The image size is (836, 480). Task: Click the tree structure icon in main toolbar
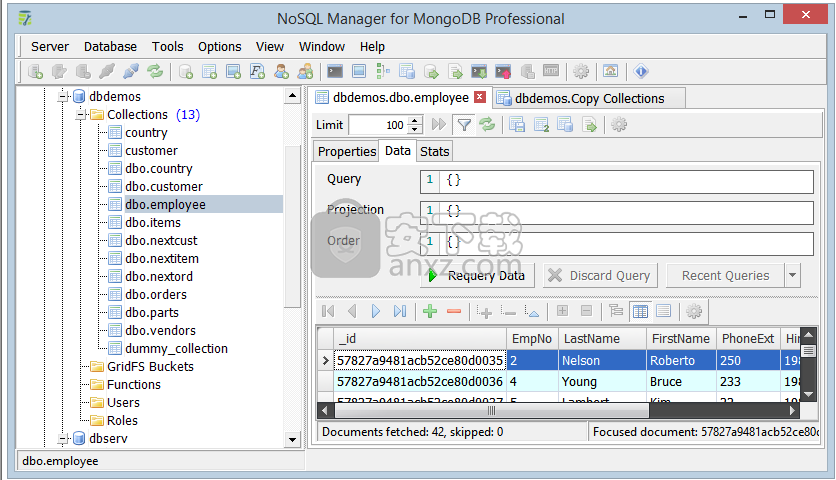[x=383, y=71]
